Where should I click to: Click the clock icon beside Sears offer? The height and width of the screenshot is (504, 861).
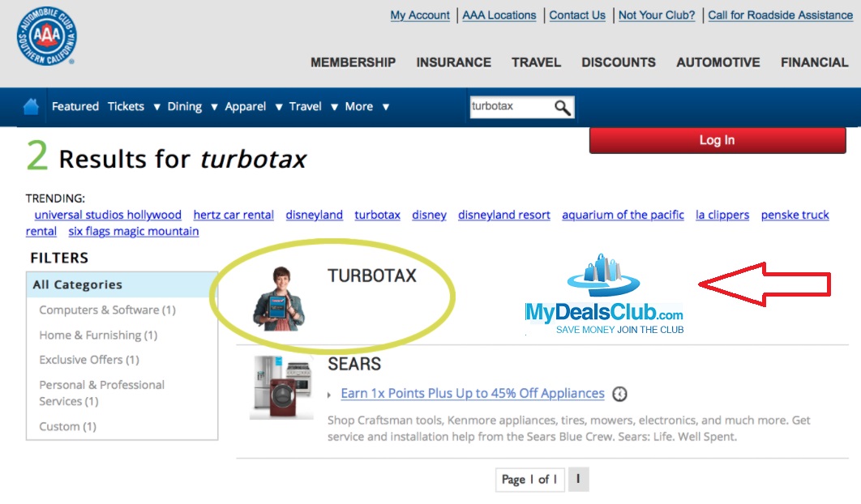point(619,394)
